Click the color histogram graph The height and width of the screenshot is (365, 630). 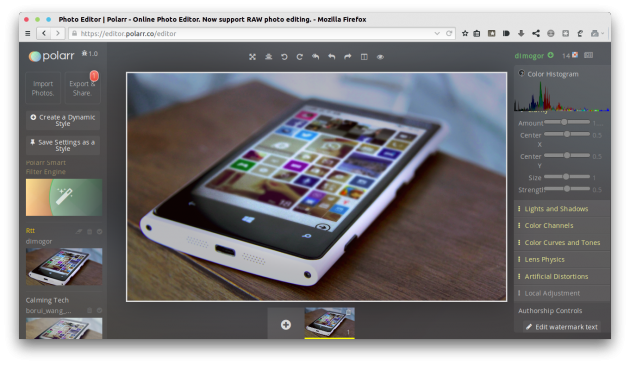tap(562, 96)
